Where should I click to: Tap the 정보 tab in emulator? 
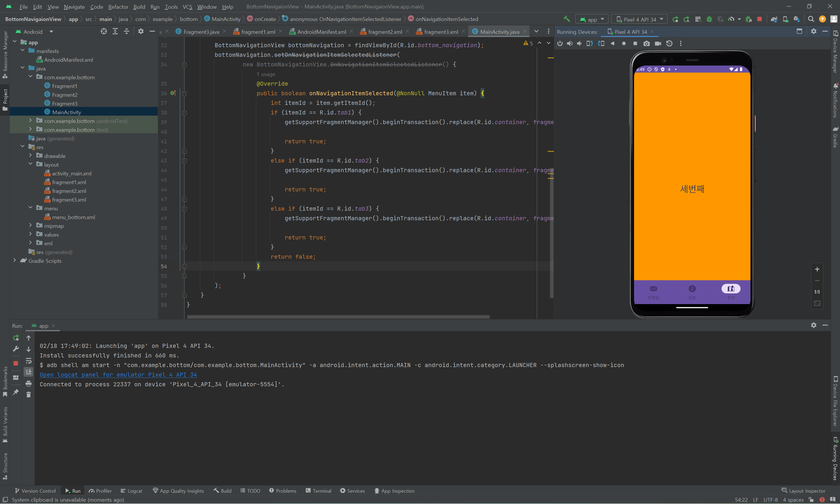click(692, 291)
